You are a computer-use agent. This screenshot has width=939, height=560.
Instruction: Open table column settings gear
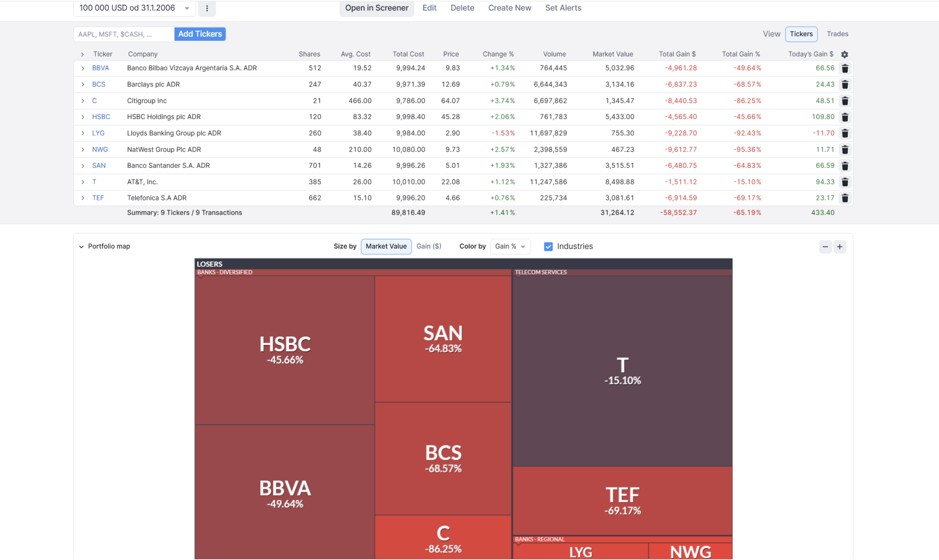[844, 54]
